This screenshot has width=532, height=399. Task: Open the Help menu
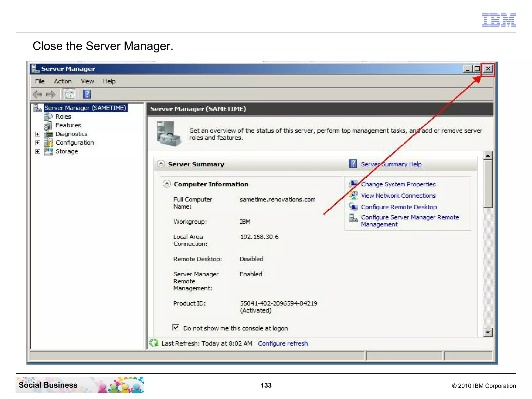pyautogui.click(x=109, y=81)
